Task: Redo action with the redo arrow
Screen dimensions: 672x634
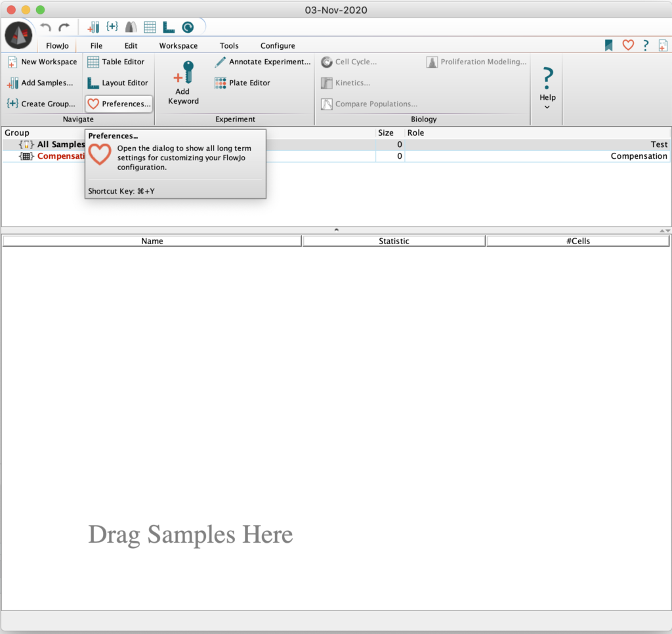Action: click(x=64, y=28)
